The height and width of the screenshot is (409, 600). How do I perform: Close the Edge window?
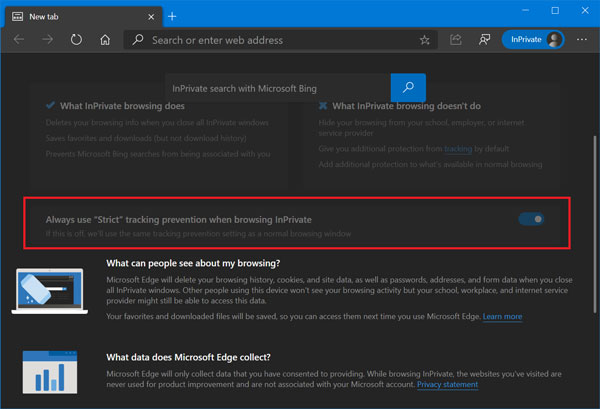[585, 10]
